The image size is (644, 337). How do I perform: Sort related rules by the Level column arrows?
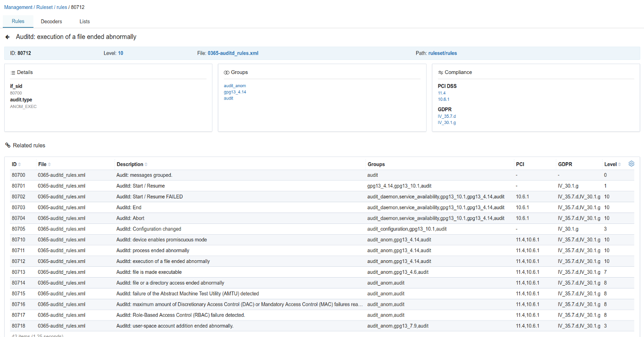[619, 164]
